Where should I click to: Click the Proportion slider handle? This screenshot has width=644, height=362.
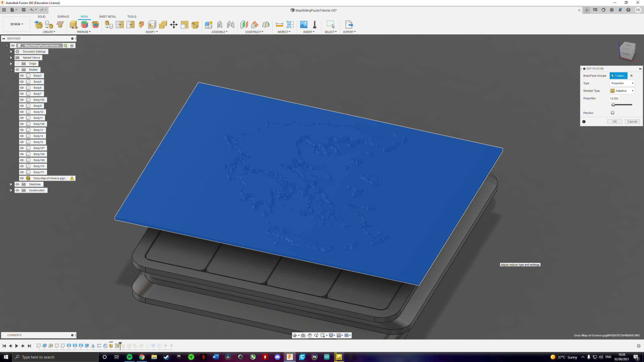[x=613, y=105]
